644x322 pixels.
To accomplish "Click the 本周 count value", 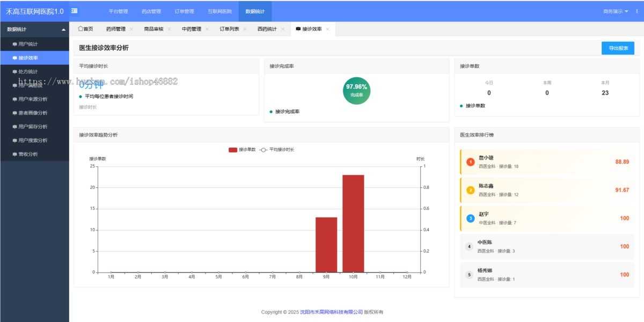I will pyautogui.click(x=547, y=93).
